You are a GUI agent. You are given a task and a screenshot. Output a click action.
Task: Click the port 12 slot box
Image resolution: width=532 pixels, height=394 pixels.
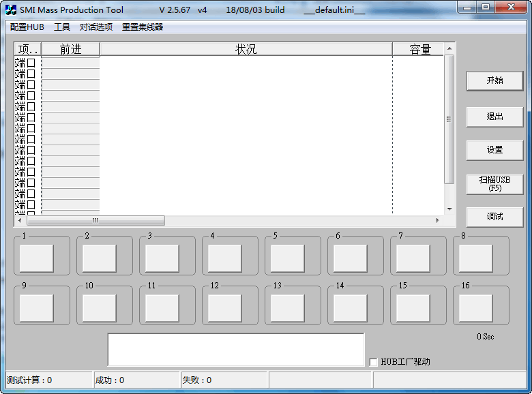225,308
